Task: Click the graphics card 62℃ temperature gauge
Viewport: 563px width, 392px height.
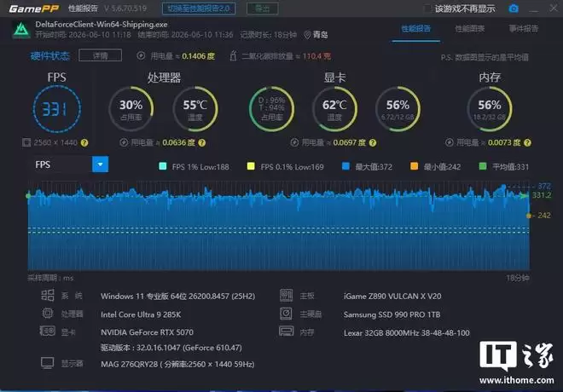Action: [x=334, y=109]
